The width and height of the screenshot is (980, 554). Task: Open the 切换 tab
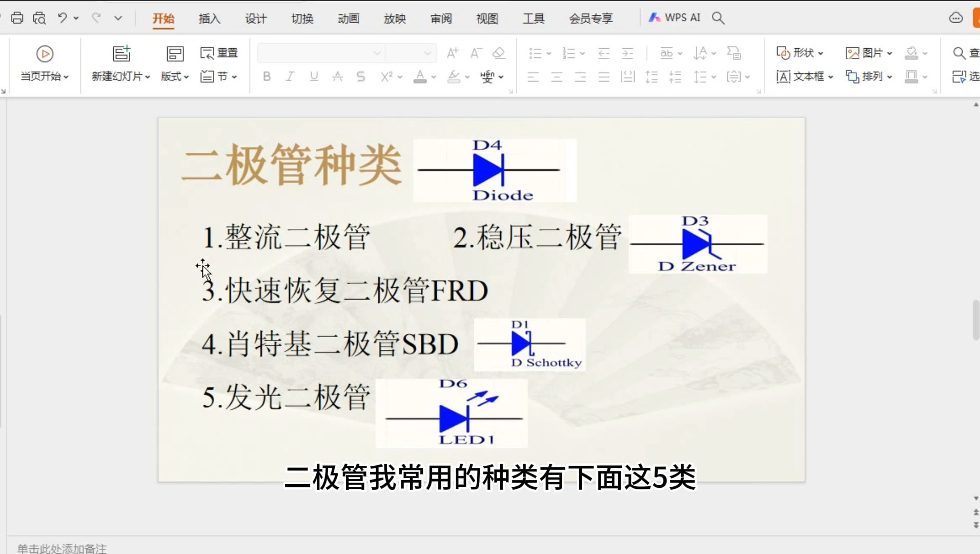302,18
